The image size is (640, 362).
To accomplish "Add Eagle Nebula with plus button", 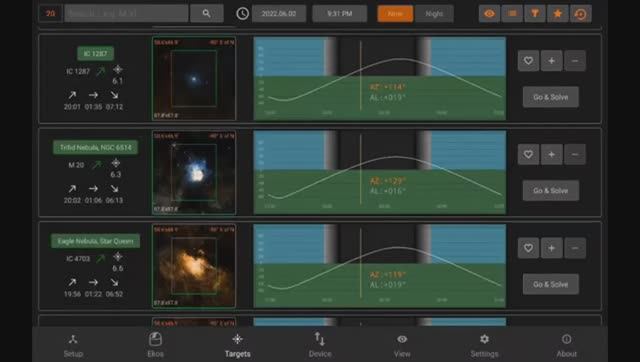I will coord(551,248).
